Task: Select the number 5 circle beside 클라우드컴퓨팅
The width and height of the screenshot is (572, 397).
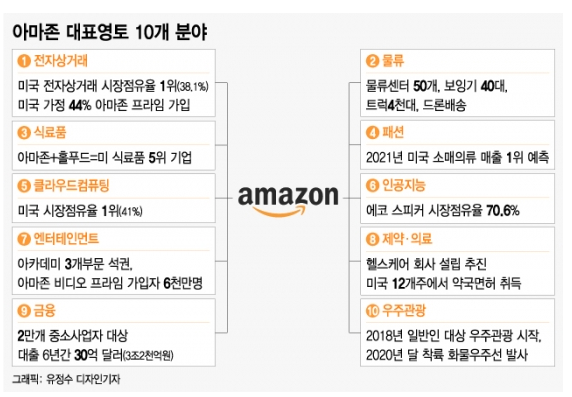Action: [24, 186]
